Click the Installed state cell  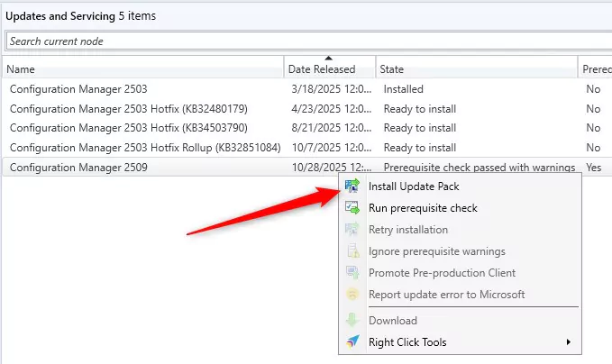click(x=403, y=89)
